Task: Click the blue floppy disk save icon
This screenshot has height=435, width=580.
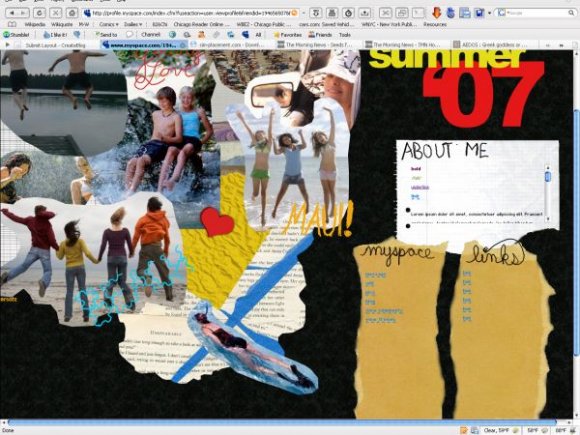Action: click(x=480, y=13)
